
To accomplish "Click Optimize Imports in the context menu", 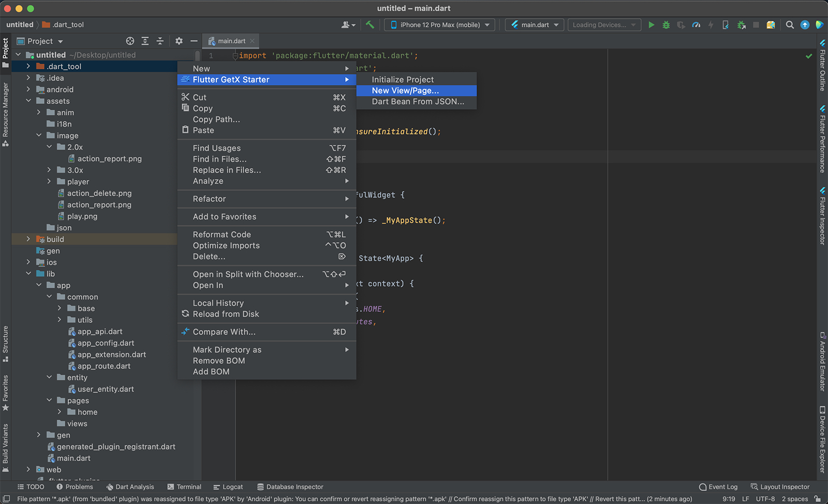I will [x=267, y=245].
